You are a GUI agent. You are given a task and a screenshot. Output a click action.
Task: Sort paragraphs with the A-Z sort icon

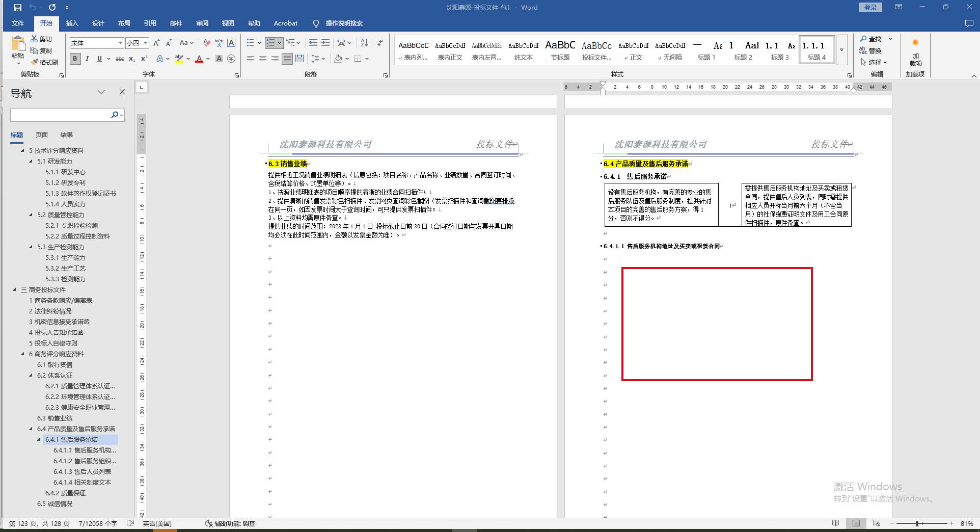pos(364,43)
